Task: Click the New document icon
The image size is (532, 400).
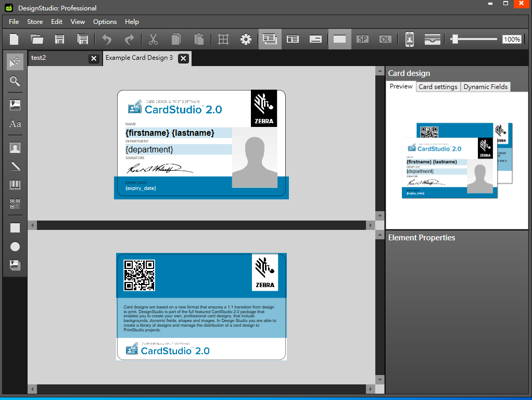Action: pyautogui.click(x=14, y=40)
